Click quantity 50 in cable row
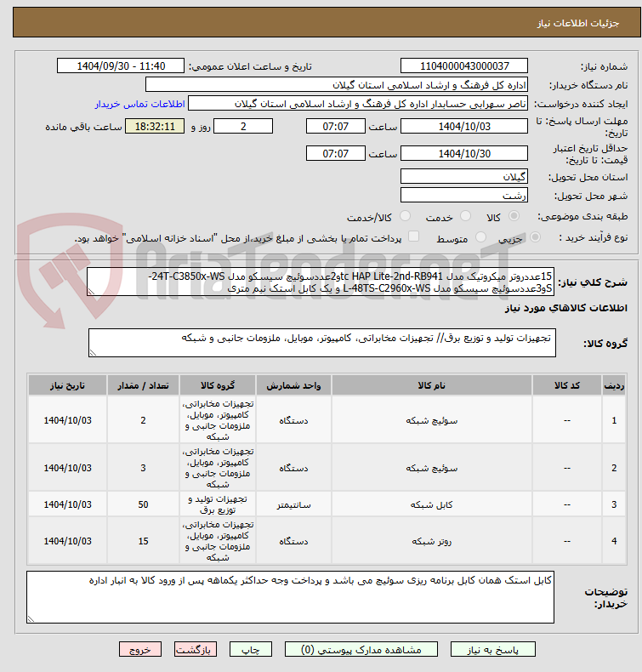This screenshot has width=642, height=672. tap(143, 504)
